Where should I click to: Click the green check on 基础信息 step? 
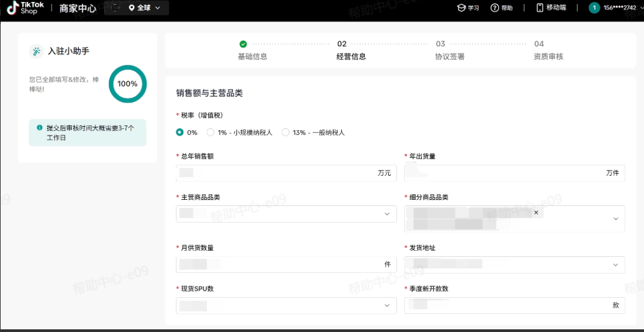(243, 44)
